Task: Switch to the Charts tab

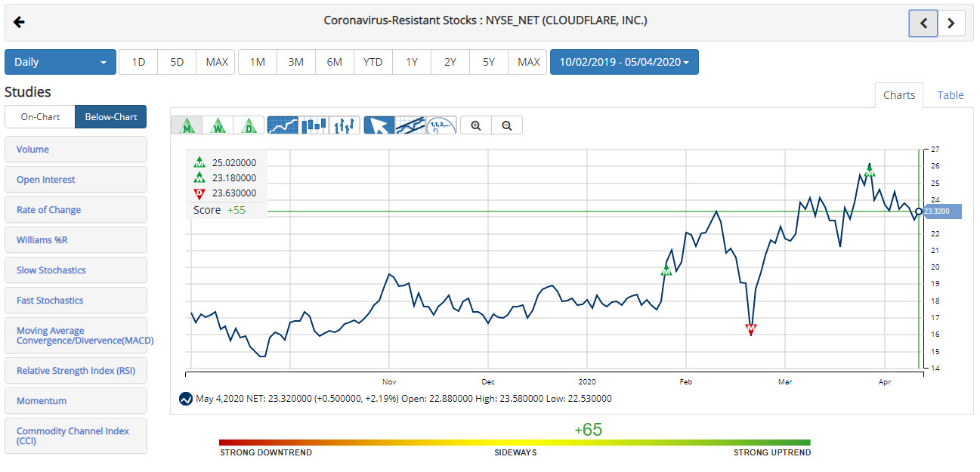Action: 899,95
